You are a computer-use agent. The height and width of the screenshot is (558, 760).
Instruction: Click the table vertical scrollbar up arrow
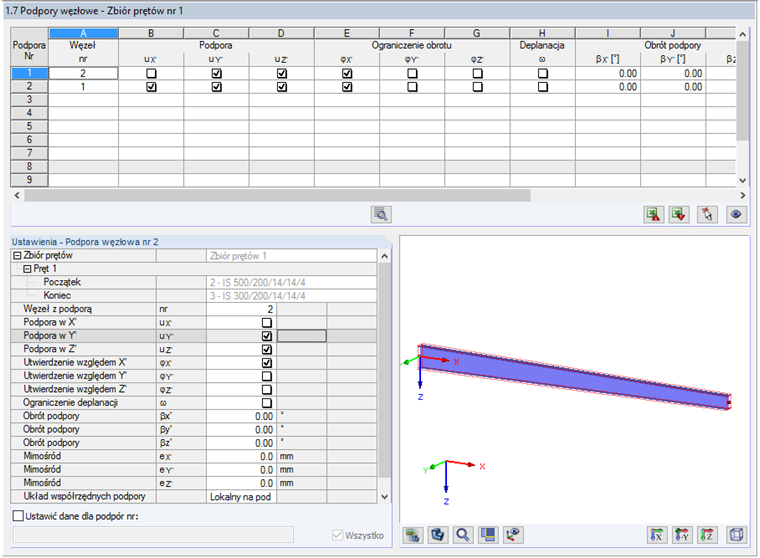click(742, 34)
